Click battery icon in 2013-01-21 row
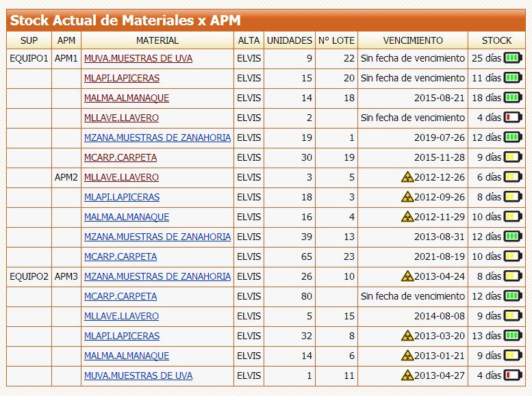 (513, 356)
